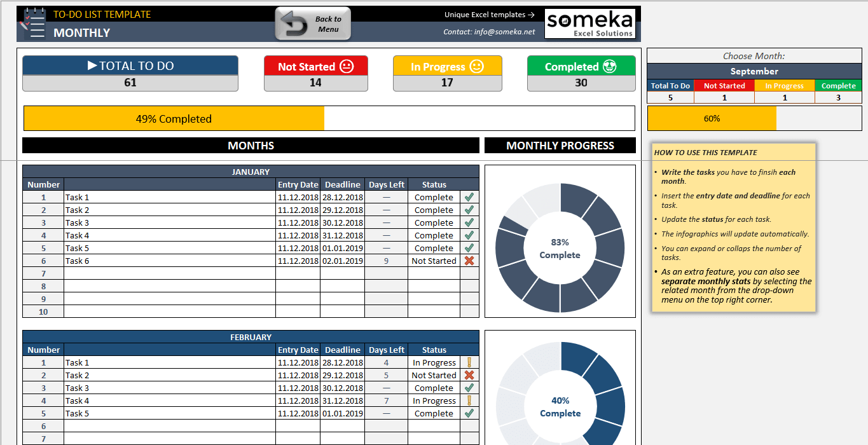
Task: Click the green Complete month stat header
Action: coord(838,86)
